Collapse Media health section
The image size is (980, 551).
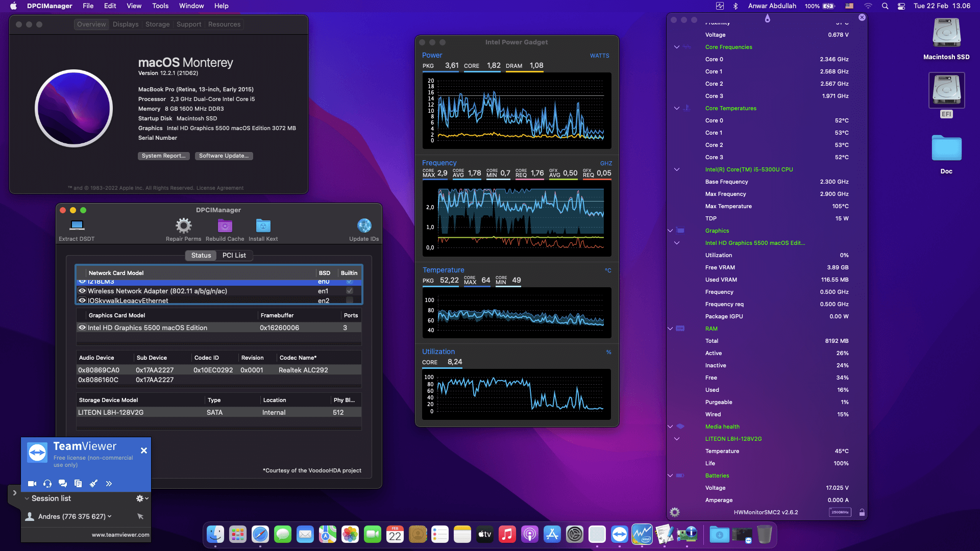670,427
